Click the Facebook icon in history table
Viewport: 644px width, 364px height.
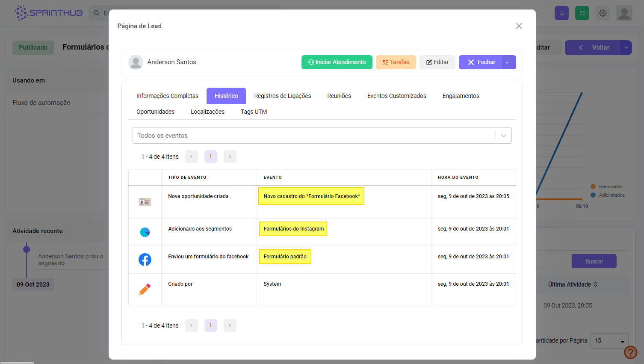point(145,260)
